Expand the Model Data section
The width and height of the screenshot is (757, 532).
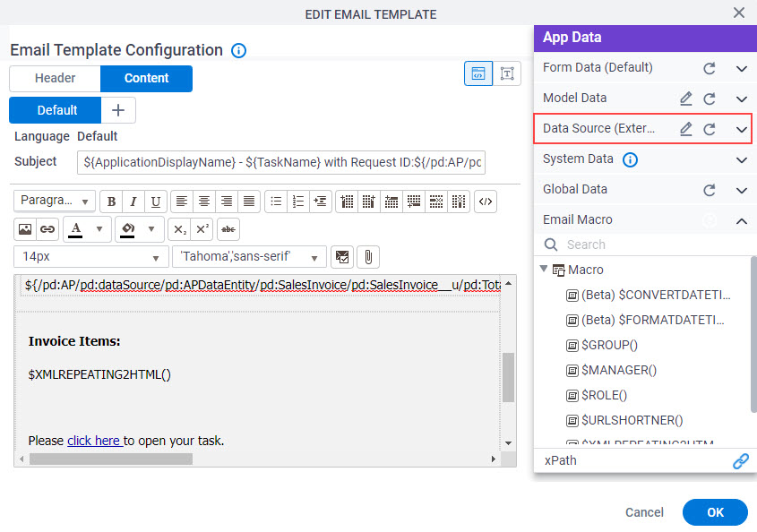tap(742, 99)
